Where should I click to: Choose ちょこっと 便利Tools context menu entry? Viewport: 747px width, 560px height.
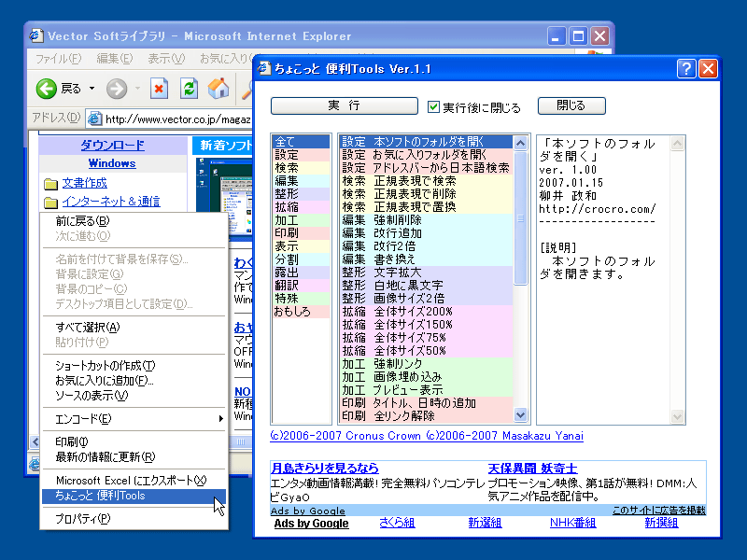pyautogui.click(x=134, y=496)
